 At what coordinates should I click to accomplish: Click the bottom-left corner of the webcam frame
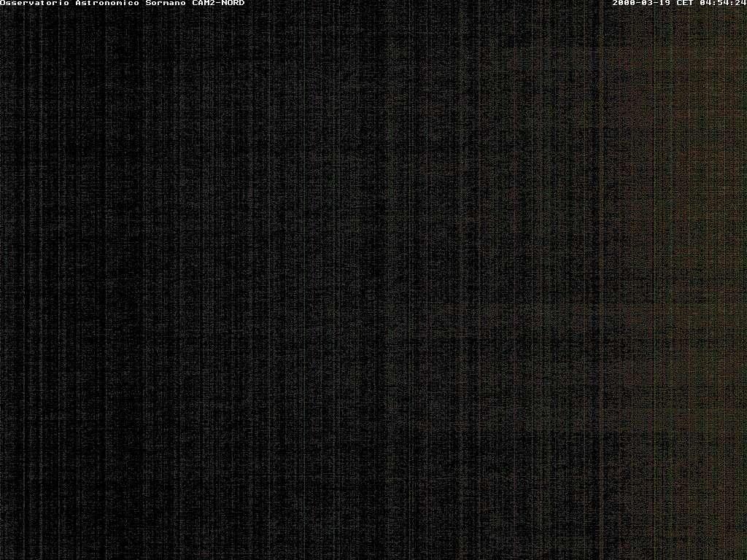pos(2,557)
